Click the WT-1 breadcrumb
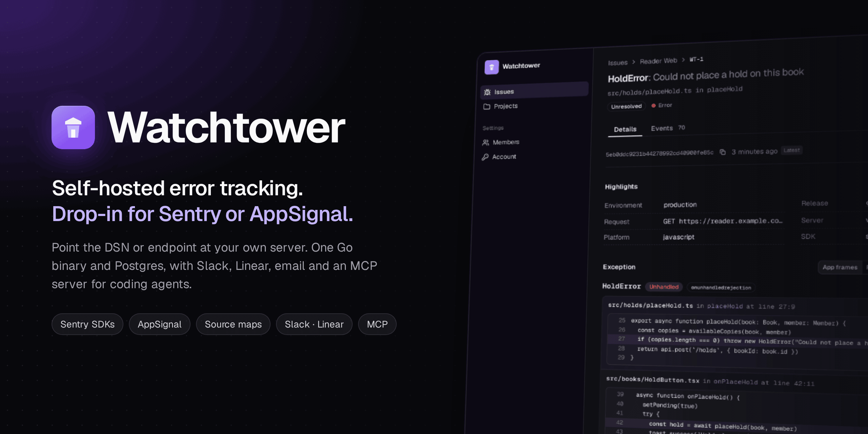The height and width of the screenshot is (434, 868). tap(696, 59)
